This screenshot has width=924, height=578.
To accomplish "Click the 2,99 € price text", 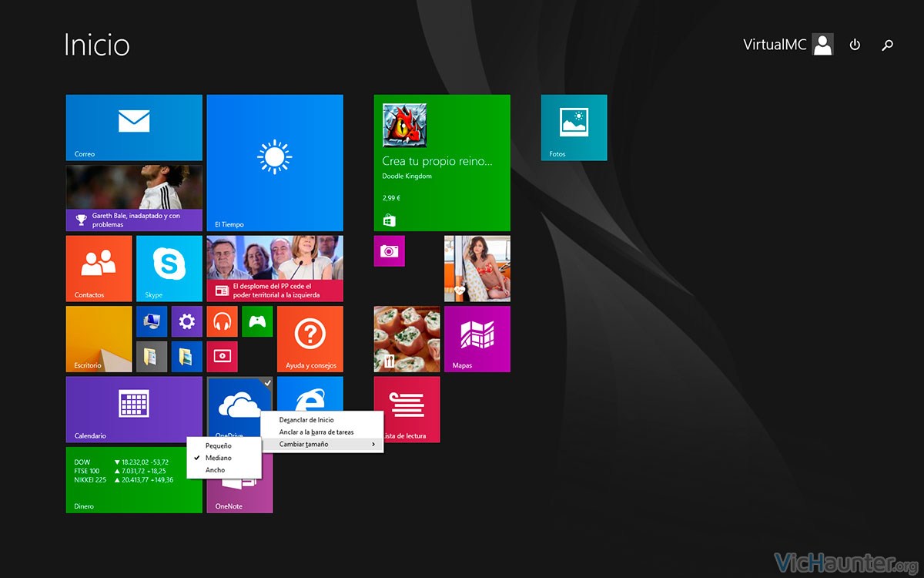I will [x=391, y=198].
